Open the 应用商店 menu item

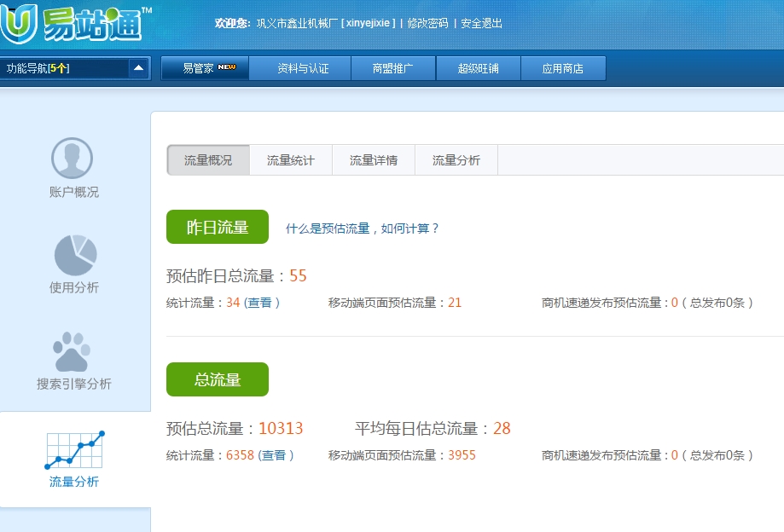tap(563, 68)
